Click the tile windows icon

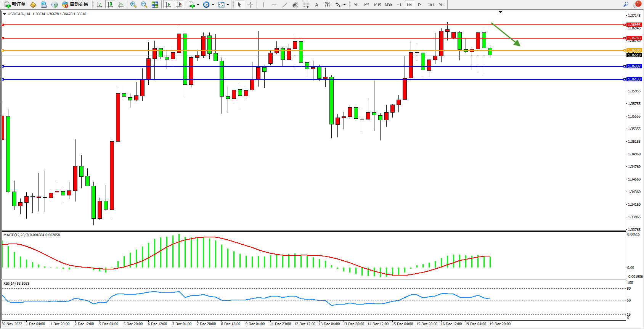[x=155, y=5]
